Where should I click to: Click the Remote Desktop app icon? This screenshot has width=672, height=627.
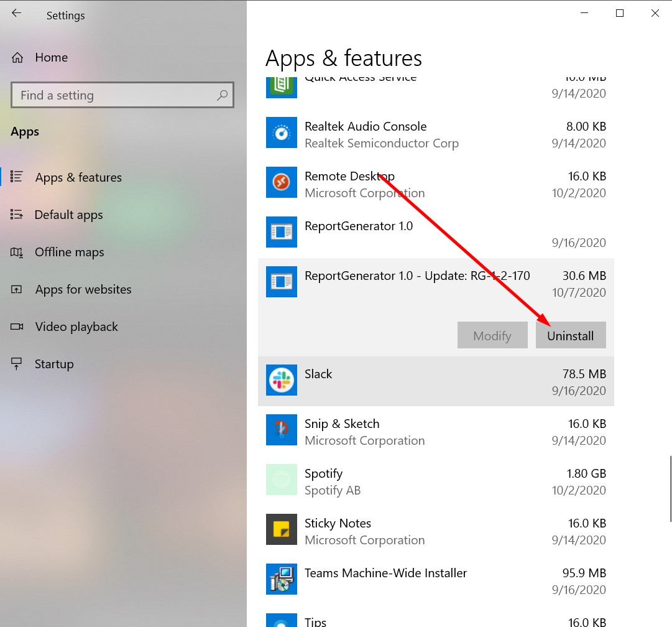click(x=281, y=182)
